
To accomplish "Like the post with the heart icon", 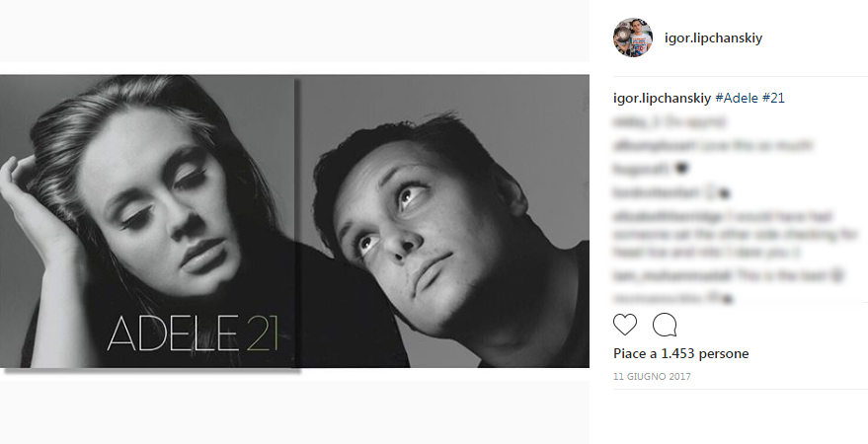I will pyautogui.click(x=625, y=325).
